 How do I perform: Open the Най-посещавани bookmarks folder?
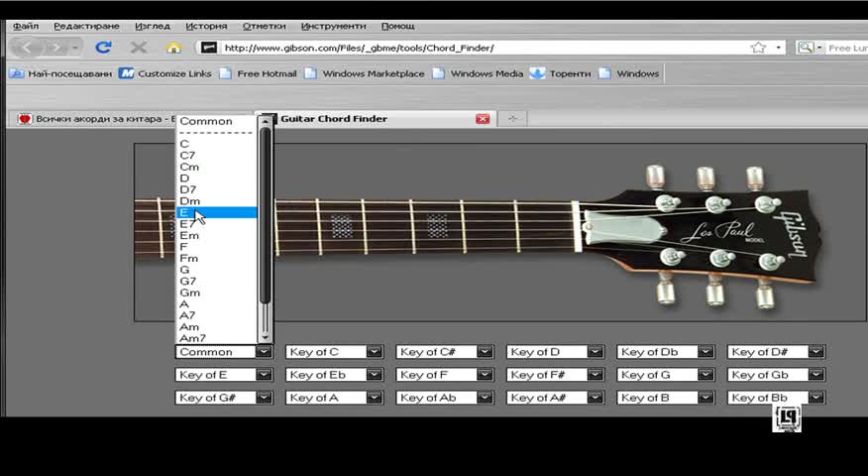coord(59,73)
